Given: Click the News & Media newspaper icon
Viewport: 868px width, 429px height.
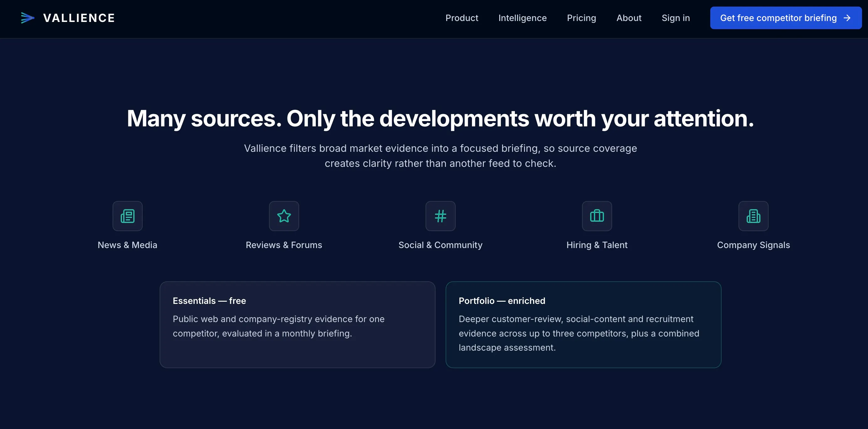Looking at the screenshot, I should click(x=127, y=216).
